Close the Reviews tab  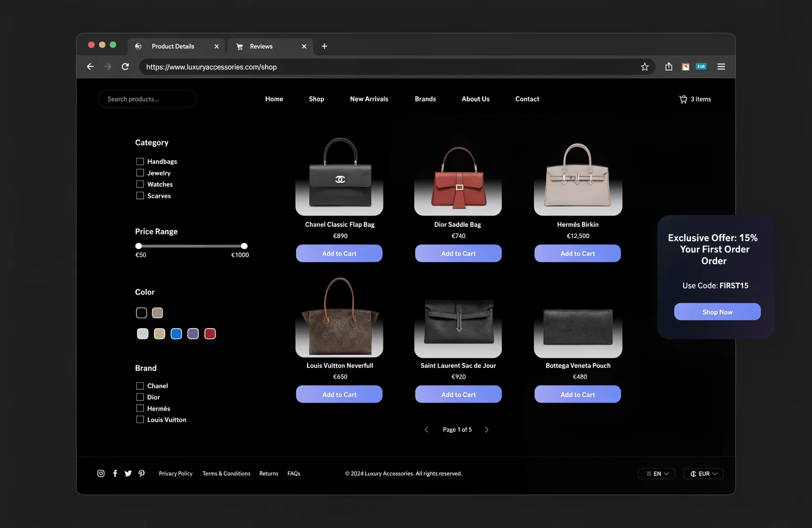[304, 46]
